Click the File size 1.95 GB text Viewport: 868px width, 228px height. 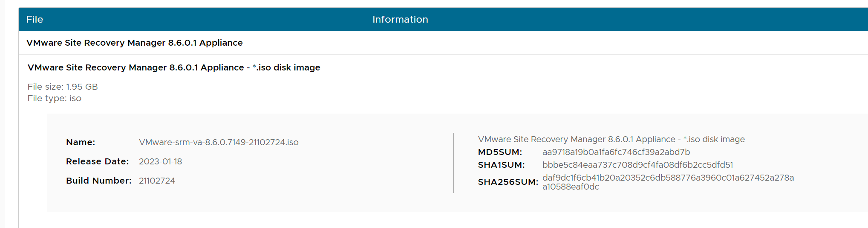pyautogui.click(x=63, y=87)
